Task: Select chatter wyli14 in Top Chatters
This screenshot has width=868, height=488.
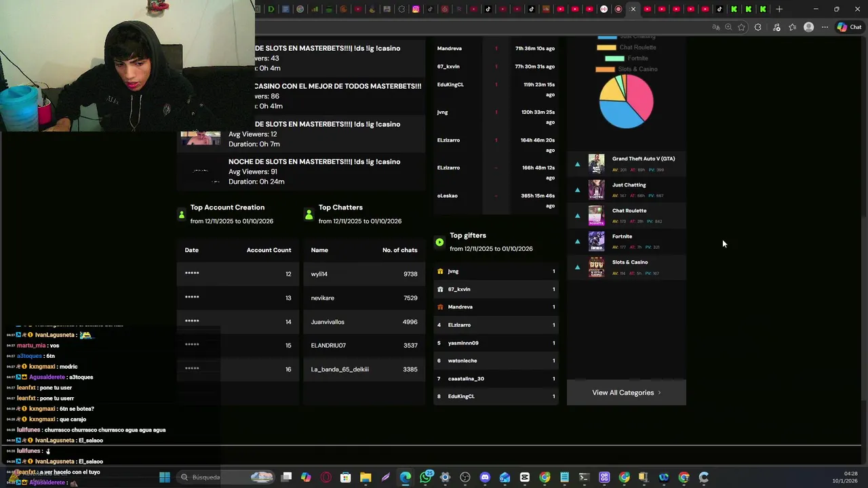Action: point(364,274)
